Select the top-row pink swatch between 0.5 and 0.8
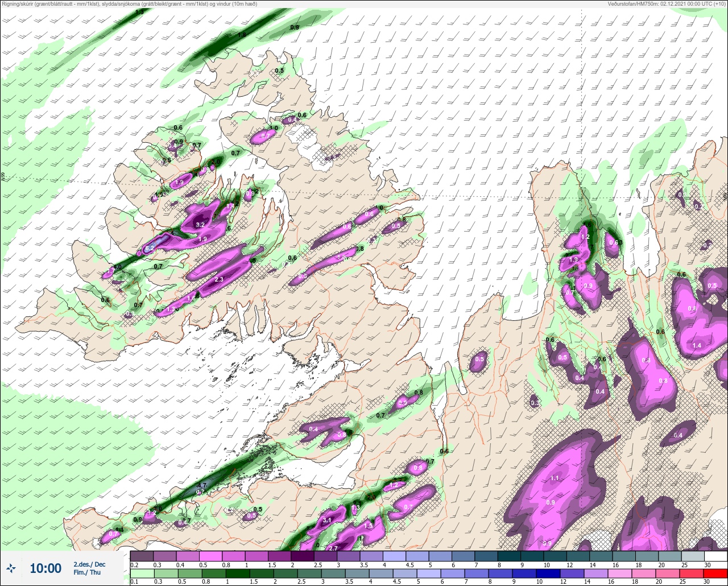 (x=210, y=556)
